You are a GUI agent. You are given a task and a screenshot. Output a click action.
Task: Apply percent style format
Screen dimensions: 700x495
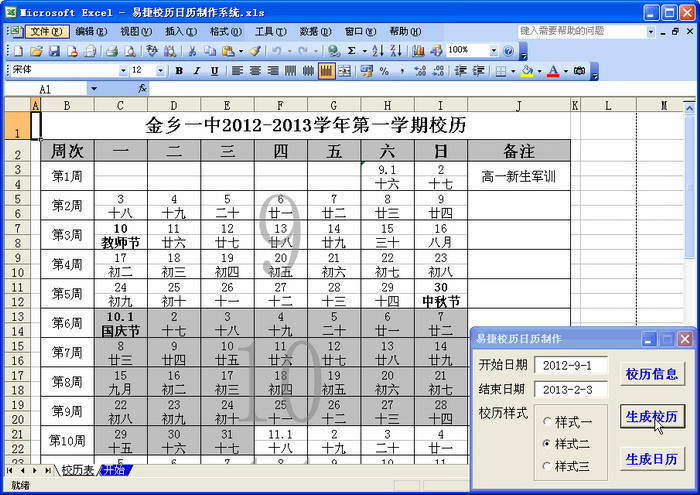pyautogui.click(x=384, y=71)
